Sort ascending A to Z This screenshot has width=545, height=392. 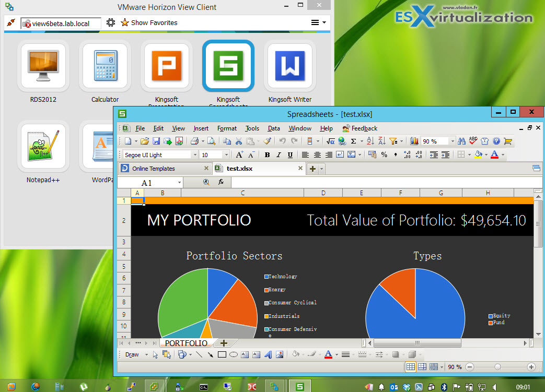click(370, 141)
